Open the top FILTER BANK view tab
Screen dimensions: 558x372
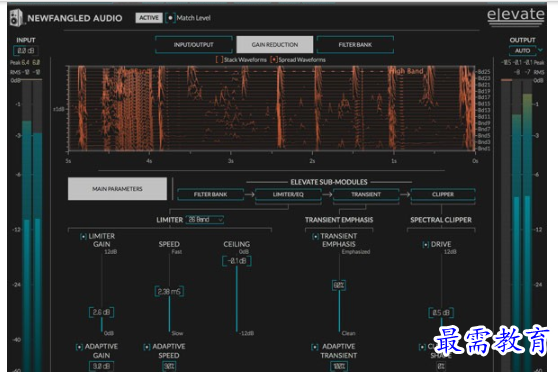tap(355, 44)
